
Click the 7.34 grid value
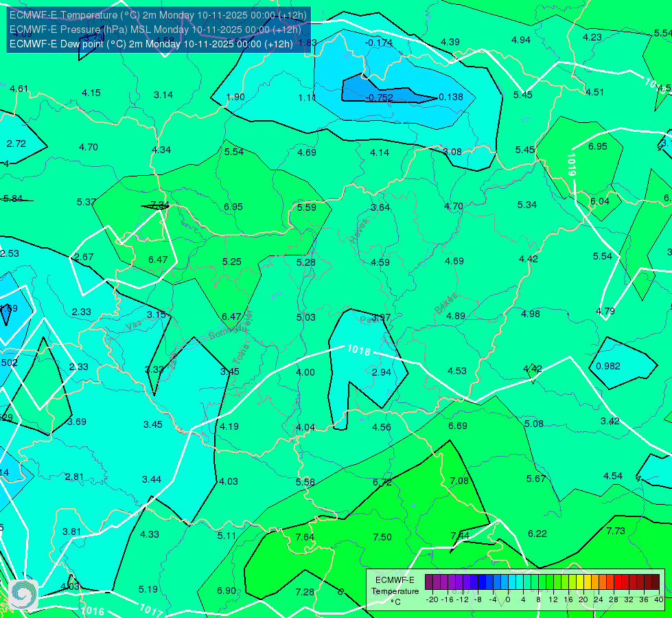point(160,205)
